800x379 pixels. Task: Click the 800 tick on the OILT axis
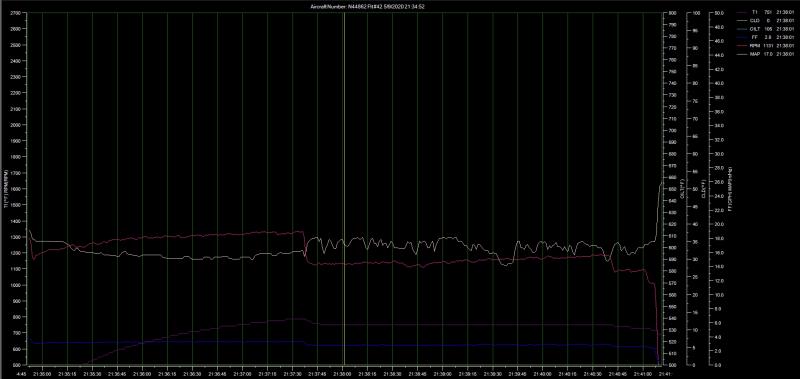tap(671, 13)
